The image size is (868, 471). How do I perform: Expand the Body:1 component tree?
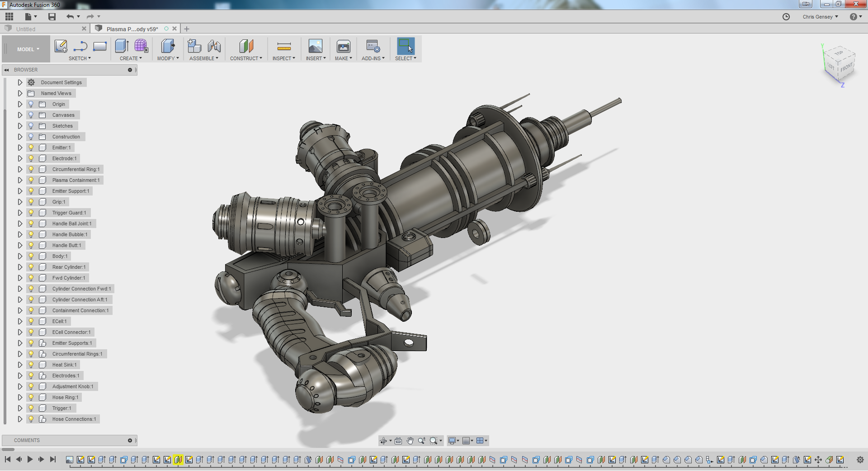[x=20, y=256]
